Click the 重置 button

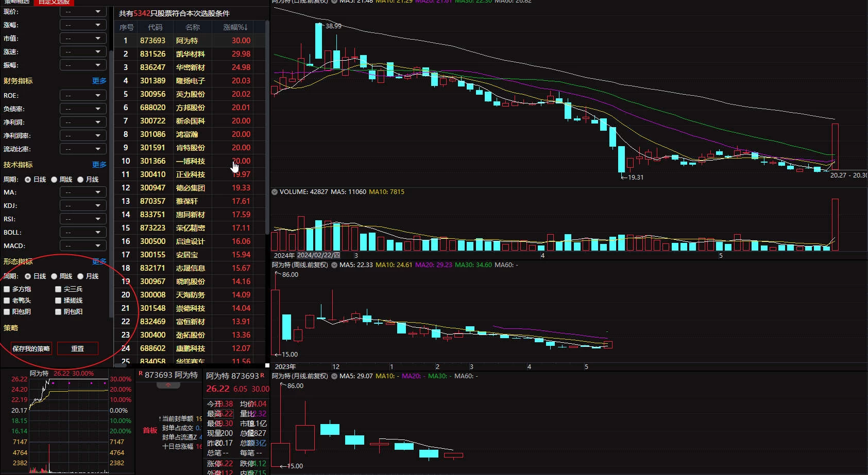coord(77,348)
